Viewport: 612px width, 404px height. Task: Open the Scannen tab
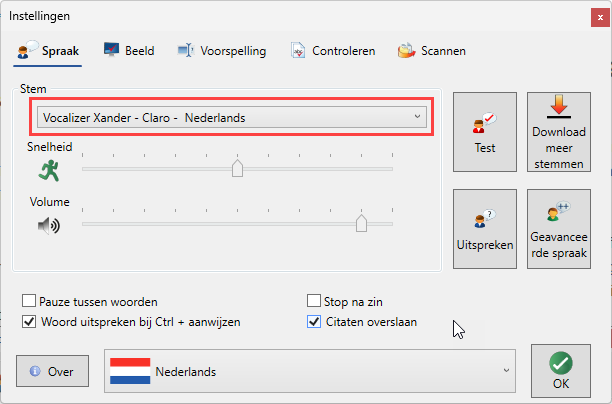click(432, 51)
